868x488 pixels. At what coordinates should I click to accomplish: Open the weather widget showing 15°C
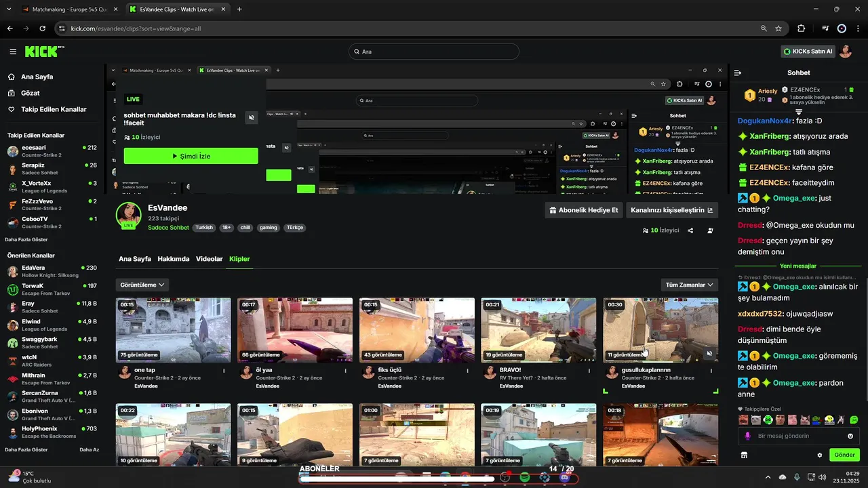pos(31,477)
